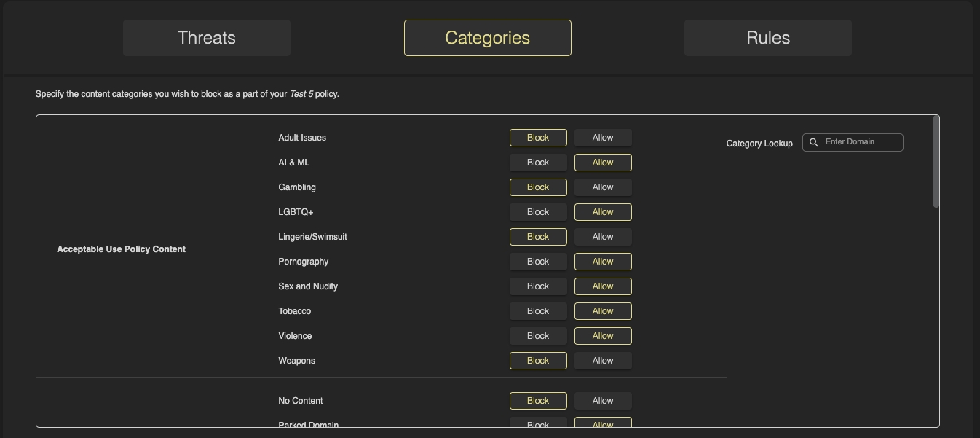Screen dimensions: 980x438
Task: Click the active Block button for Weapons
Action: pyautogui.click(x=538, y=361)
